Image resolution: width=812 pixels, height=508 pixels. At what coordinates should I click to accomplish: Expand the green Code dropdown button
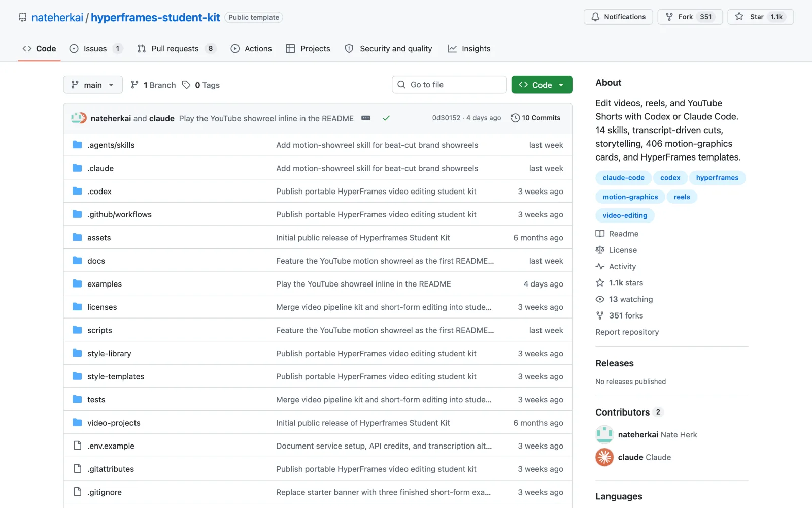[542, 85]
